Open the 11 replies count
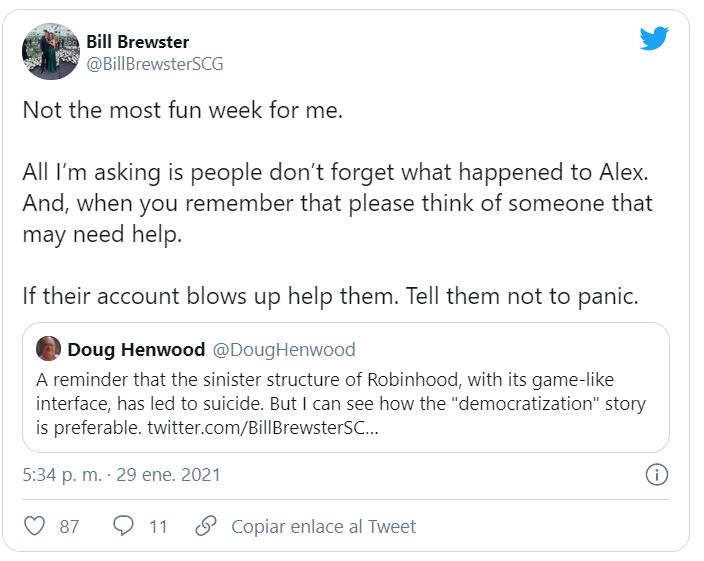The image size is (704, 561). [x=158, y=526]
